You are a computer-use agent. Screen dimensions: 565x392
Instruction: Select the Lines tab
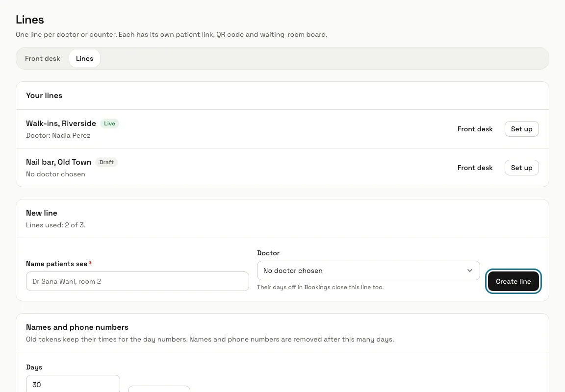point(85,58)
